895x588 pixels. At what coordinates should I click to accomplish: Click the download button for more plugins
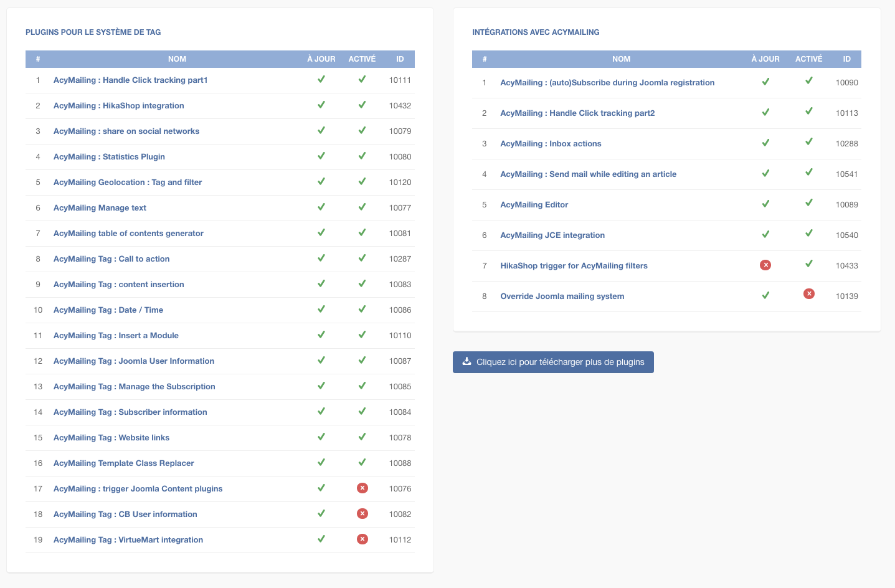tap(553, 362)
